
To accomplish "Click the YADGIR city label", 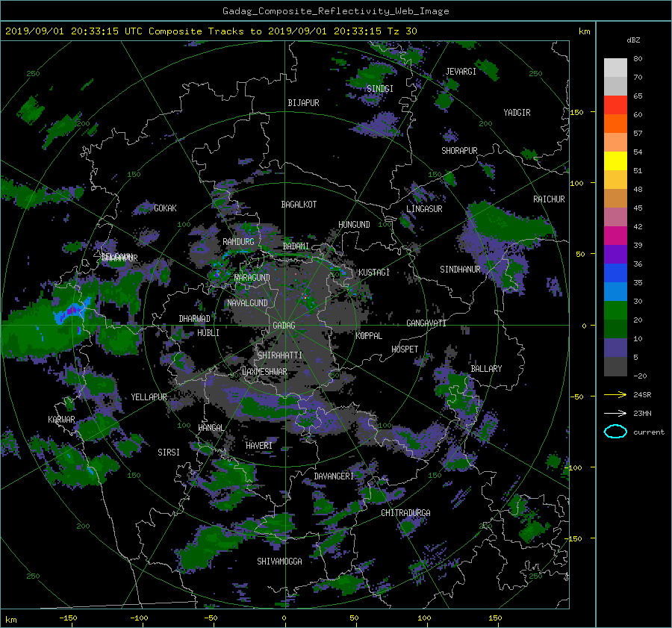I will pyautogui.click(x=517, y=113).
